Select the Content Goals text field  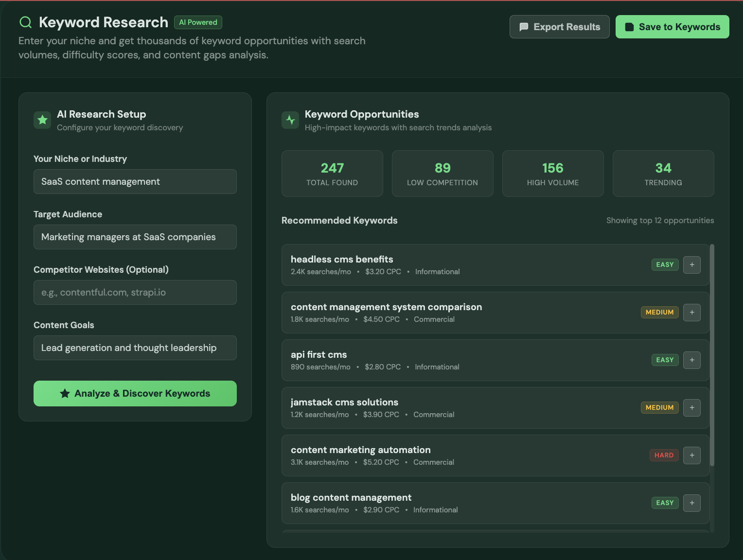pos(135,348)
